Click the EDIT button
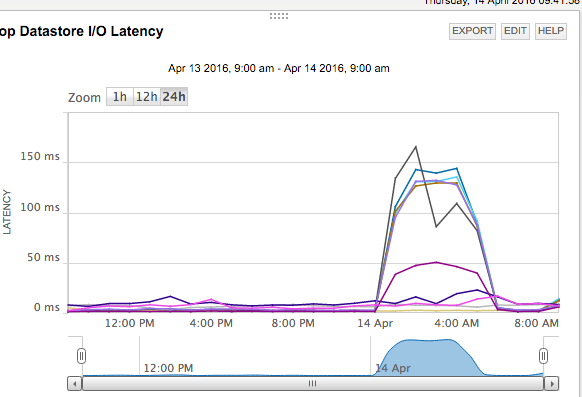The height and width of the screenshot is (397, 582). tap(515, 31)
